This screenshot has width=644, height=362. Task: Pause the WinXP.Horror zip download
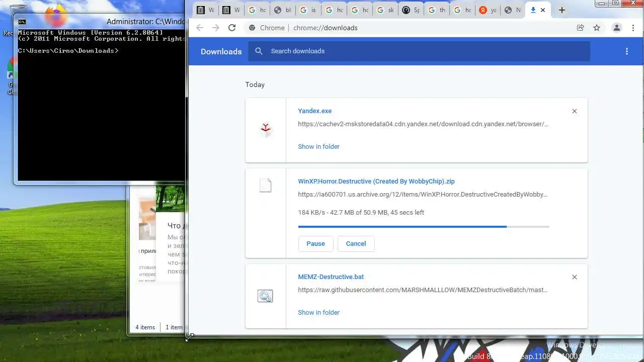pos(315,243)
